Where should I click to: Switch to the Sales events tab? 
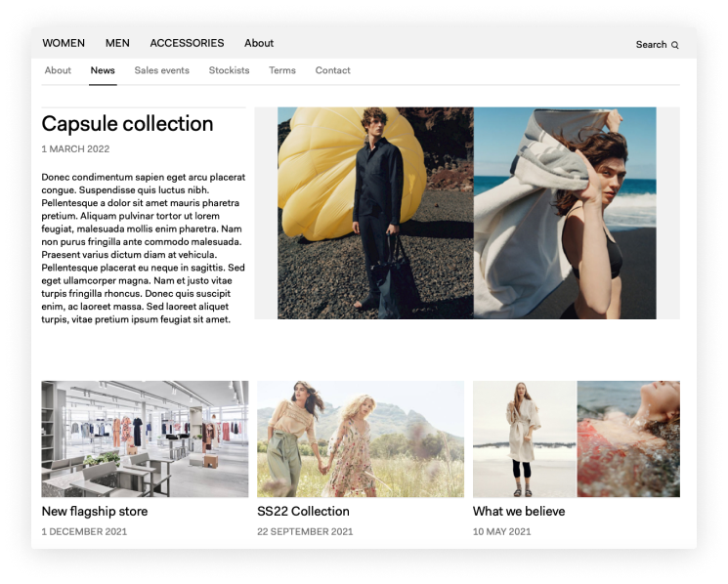point(162,70)
